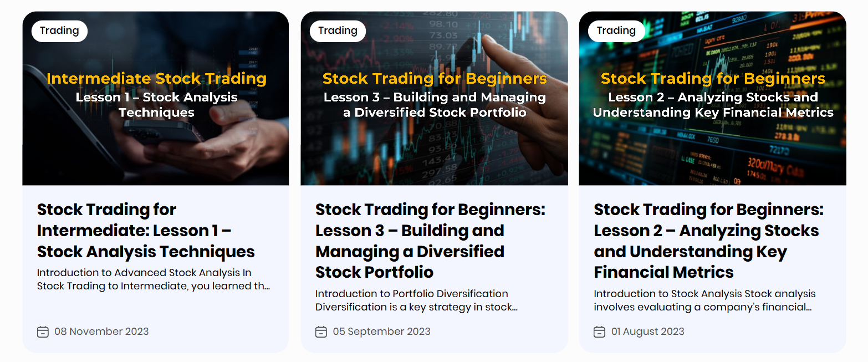This screenshot has width=868, height=362.
Task: Click the 08 November 2023 date text
Action: coord(101,332)
